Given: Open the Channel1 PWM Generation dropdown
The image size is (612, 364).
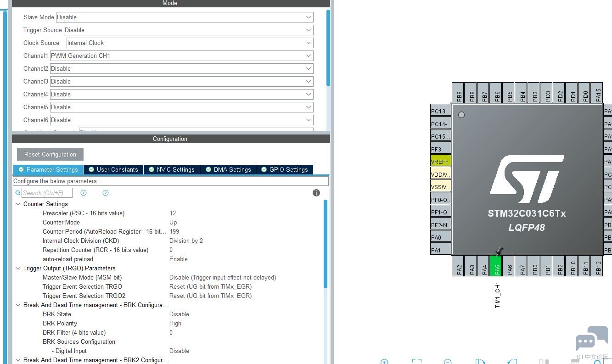Looking at the screenshot, I should pos(181,56).
